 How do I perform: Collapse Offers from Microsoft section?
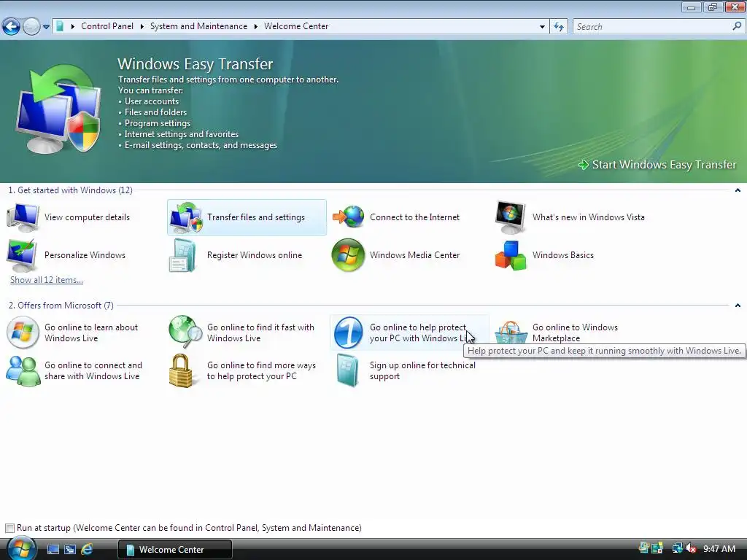click(738, 306)
